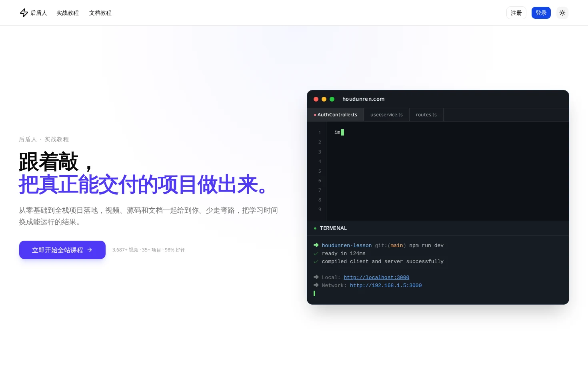Click the 注册 button
The width and height of the screenshot is (588, 369).
point(516,13)
